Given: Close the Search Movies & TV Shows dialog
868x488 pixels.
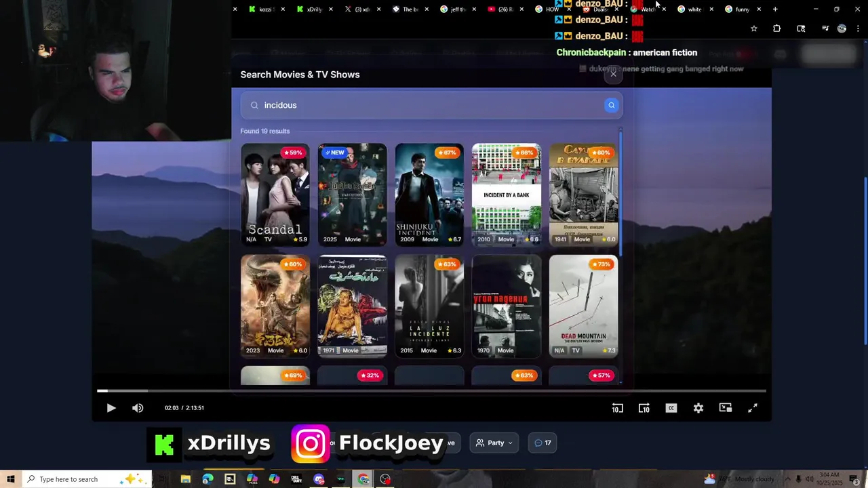Looking at the screenshot, I should pyautogui.click(x=613, y=74).
